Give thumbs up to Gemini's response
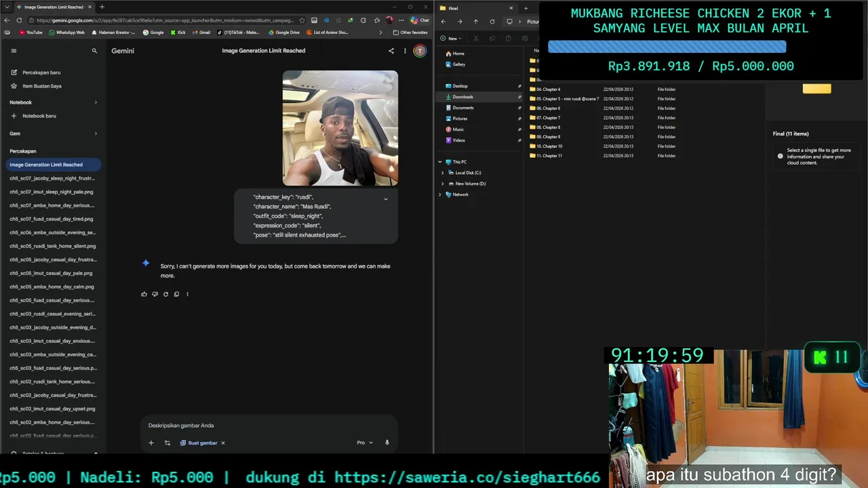This screenshot has width=868, height=488. click(144, 294)
